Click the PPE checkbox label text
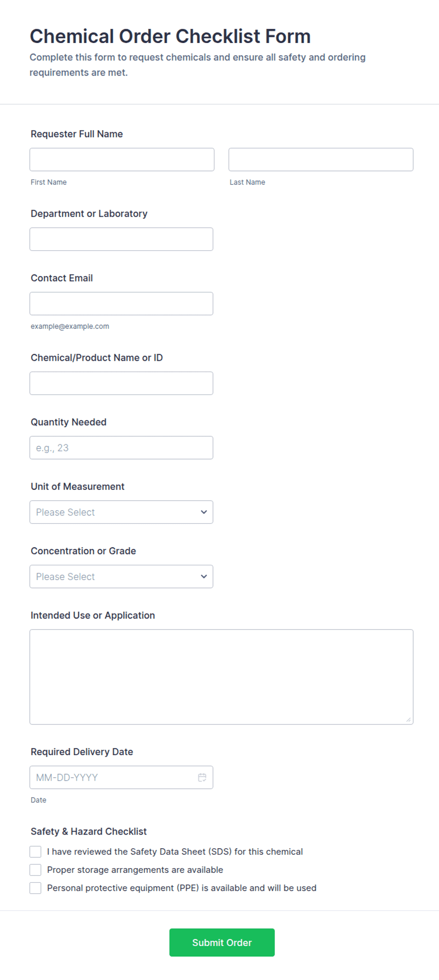This screenshot has height=980, width=439. pos(182,888)
